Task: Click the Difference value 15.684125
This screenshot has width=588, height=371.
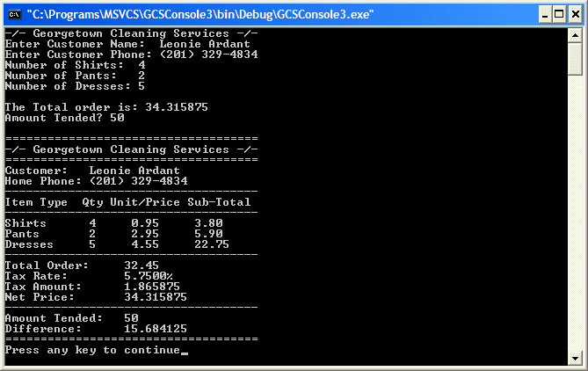Action: tap(156, 329)
